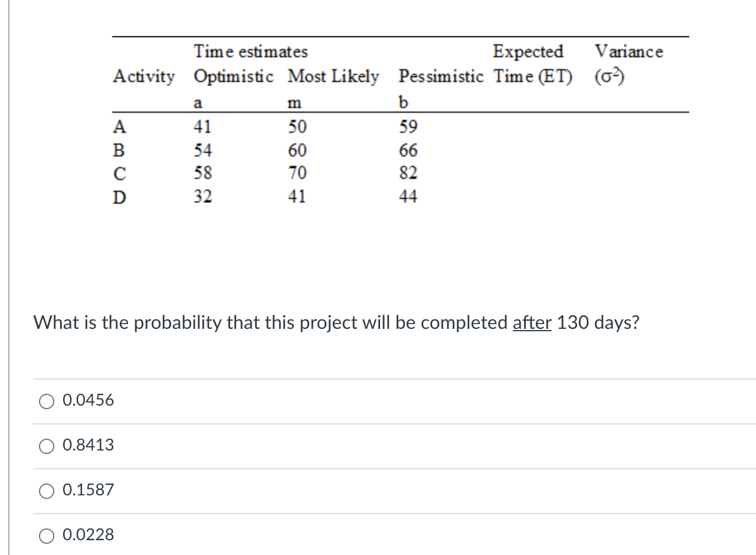Click the Pessimistic value 82 for Activity C
This screenshot has height=555, width=756.
(409, 173)
